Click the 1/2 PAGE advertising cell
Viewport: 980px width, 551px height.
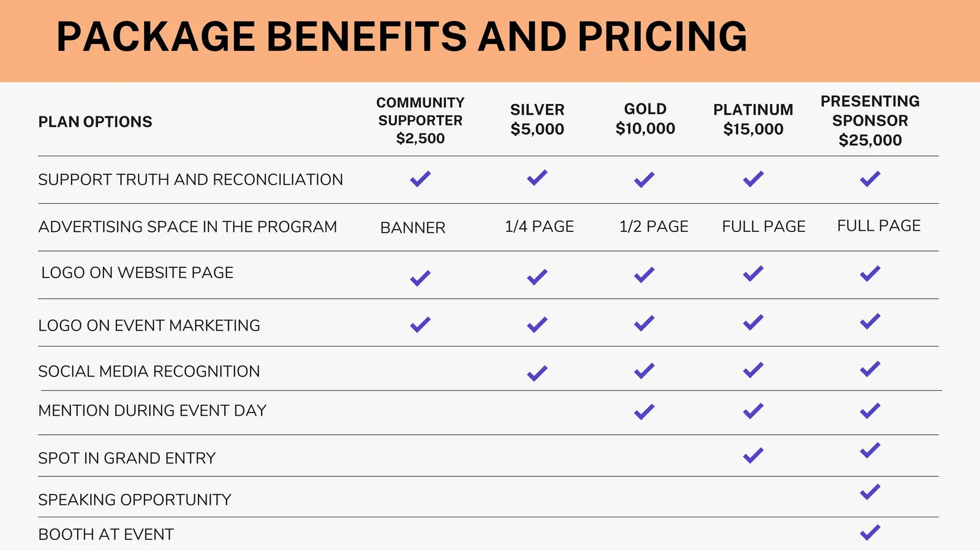tap(654, 227)
